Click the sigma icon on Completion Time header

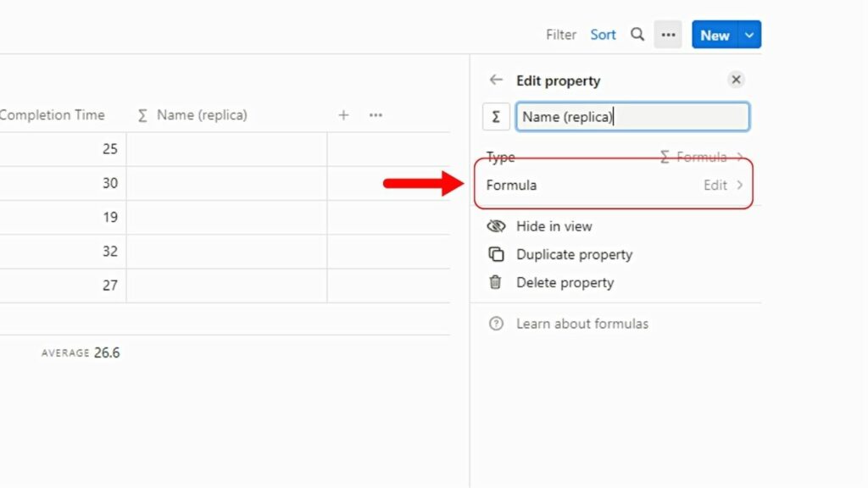(3, 115)
